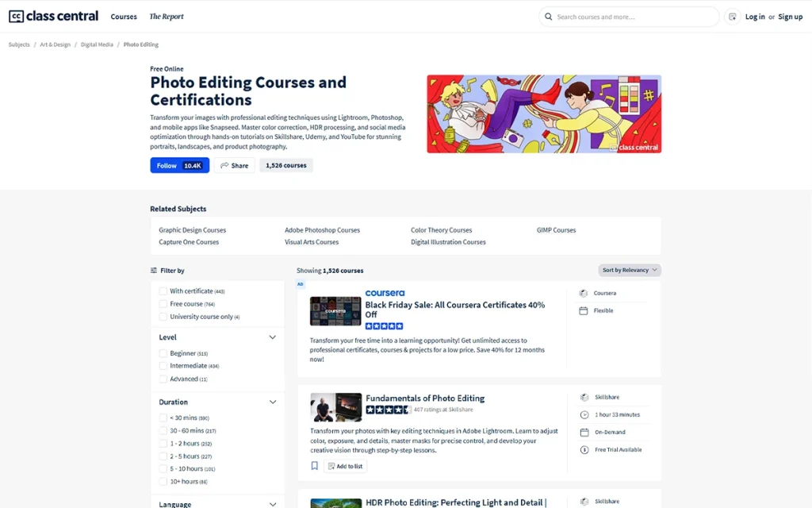Open the Sort by Relevancy dropdown
The image size is (812, 508).
(x=630, y=270)
